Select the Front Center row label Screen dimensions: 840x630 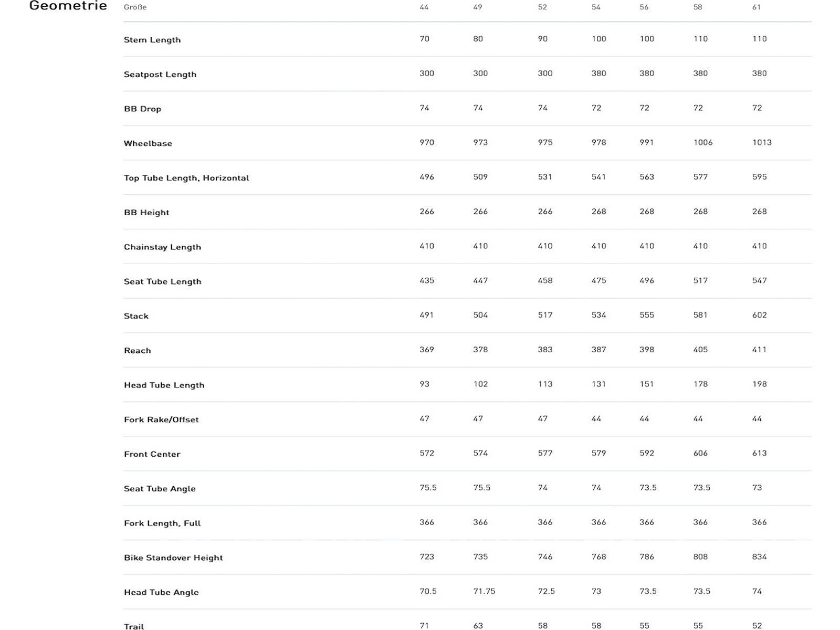tap(152, 454)
